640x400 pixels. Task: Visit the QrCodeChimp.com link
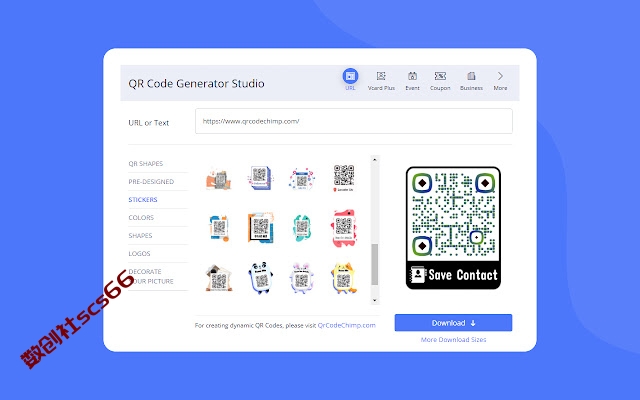(x=347, y=325)
